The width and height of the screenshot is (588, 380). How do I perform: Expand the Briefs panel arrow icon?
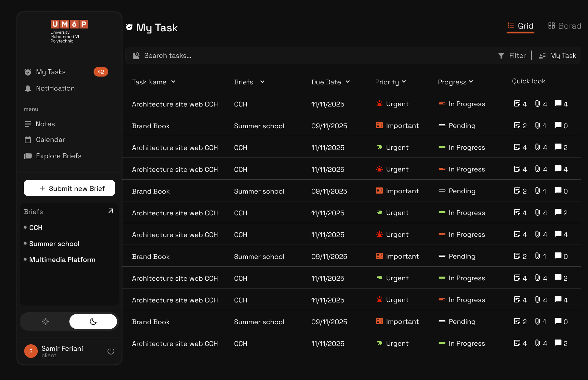tap(111, 211)
